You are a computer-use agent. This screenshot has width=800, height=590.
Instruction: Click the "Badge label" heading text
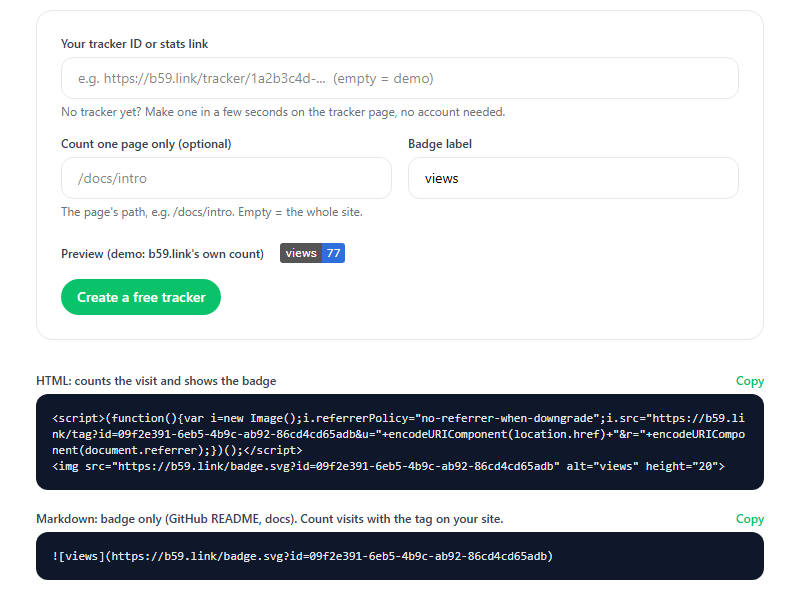(440, 144)
